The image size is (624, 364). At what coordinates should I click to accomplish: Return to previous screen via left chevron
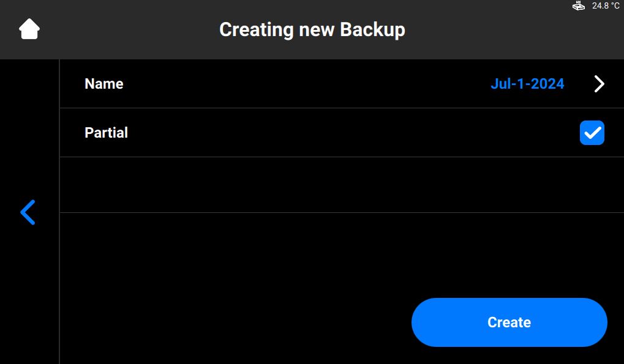(x=28, y=212)
